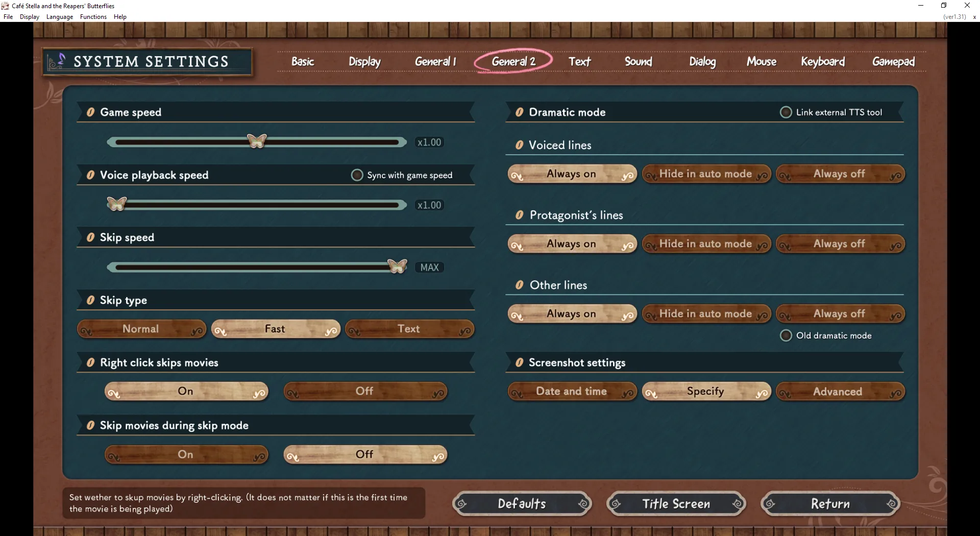The width and height of the screenshot is (980, 536).
Task: Set Protagonist's lines to Always off
Action: (840, 244)
